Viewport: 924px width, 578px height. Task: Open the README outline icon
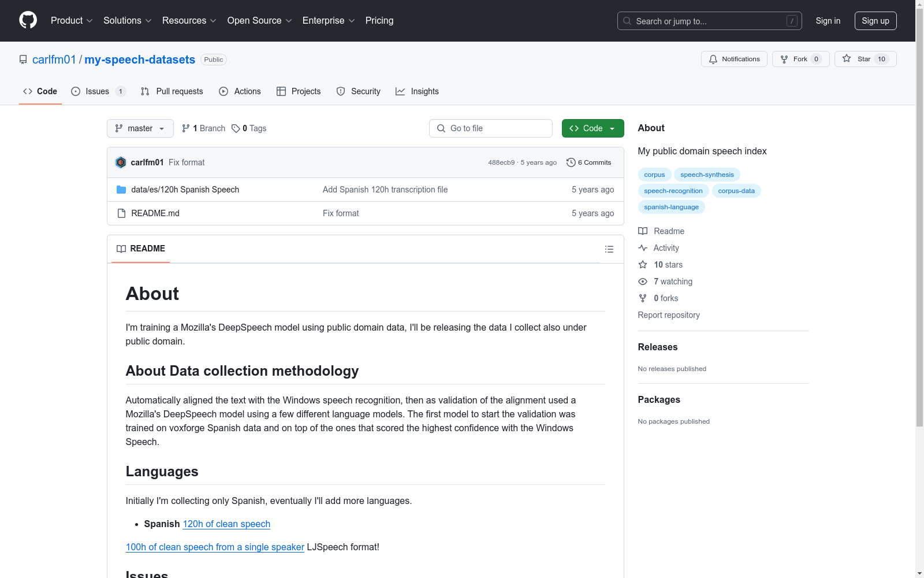tap(609, 249)
